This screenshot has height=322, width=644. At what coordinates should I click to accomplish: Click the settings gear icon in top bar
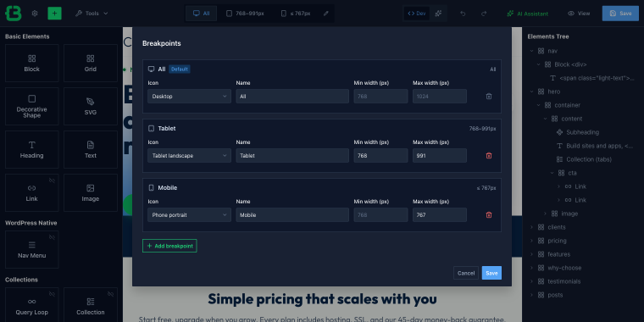click(x=35, y=14)
